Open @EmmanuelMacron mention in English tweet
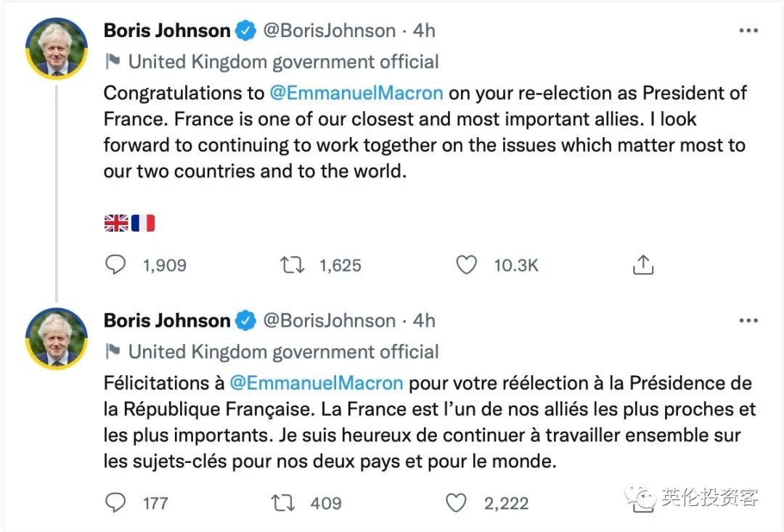This screenshot has width=784, height=532. pos(356,93)
